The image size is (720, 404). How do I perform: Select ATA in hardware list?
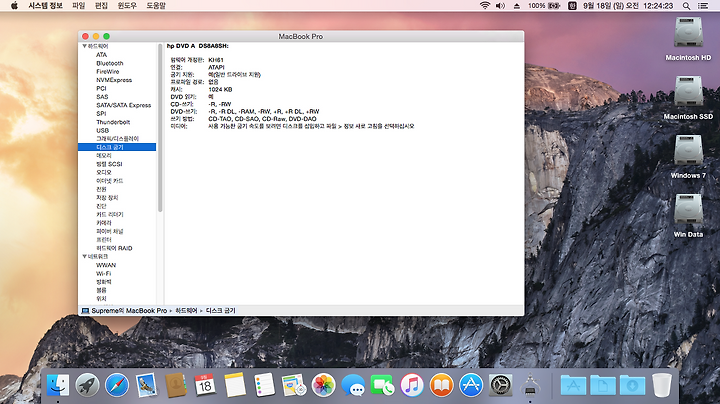[101, 55]
